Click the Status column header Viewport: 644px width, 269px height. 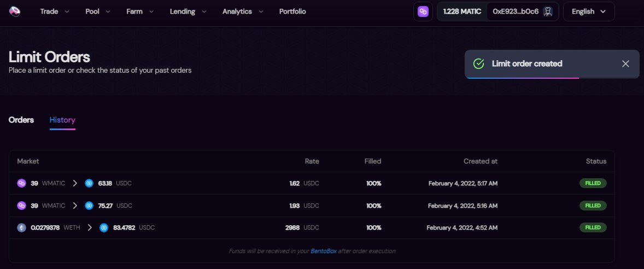[596, 161]
